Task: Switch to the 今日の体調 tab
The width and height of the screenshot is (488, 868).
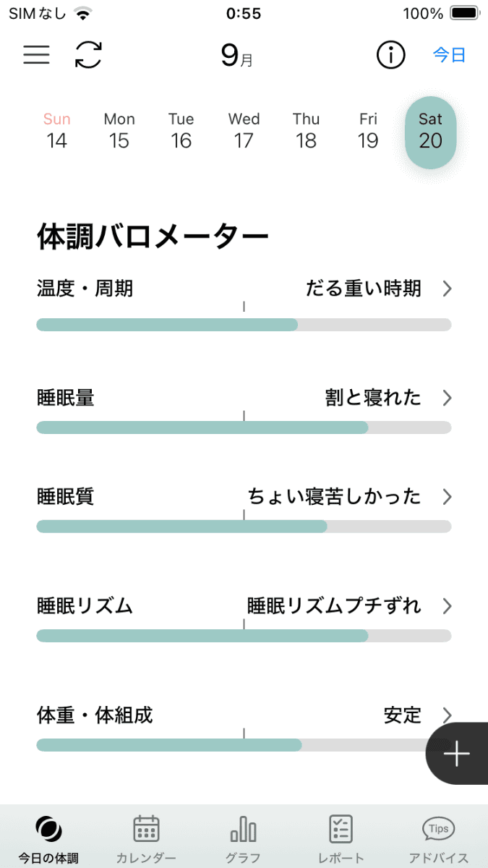Action: tap(48, 839)
